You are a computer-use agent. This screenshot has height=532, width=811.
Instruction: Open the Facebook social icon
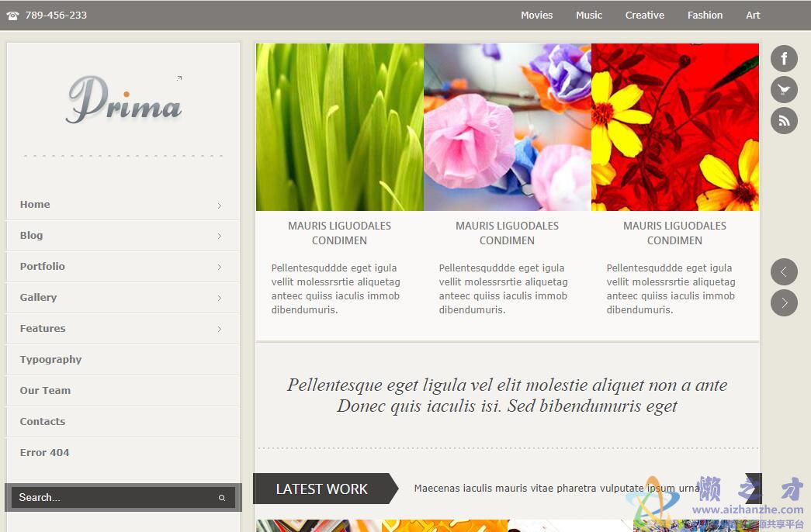click(x=784, y=58)
